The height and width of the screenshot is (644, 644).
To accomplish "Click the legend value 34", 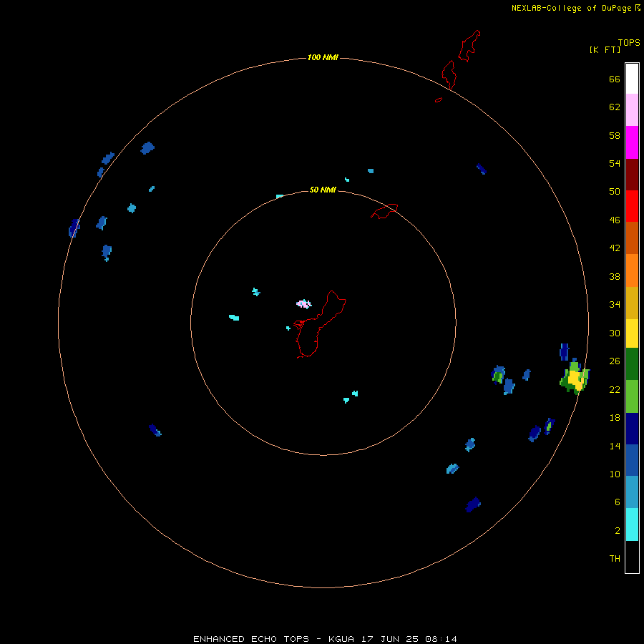I will (615, 304).
